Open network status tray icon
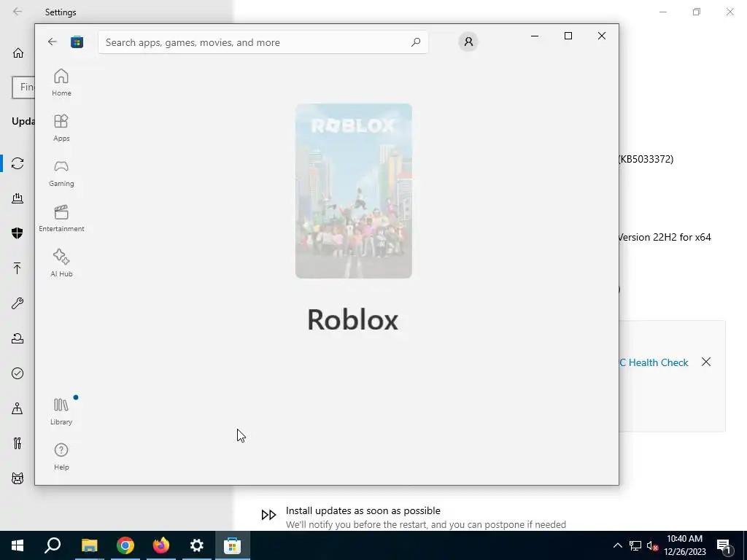Screen dimensions: 747x560 [x=635, y=545]
